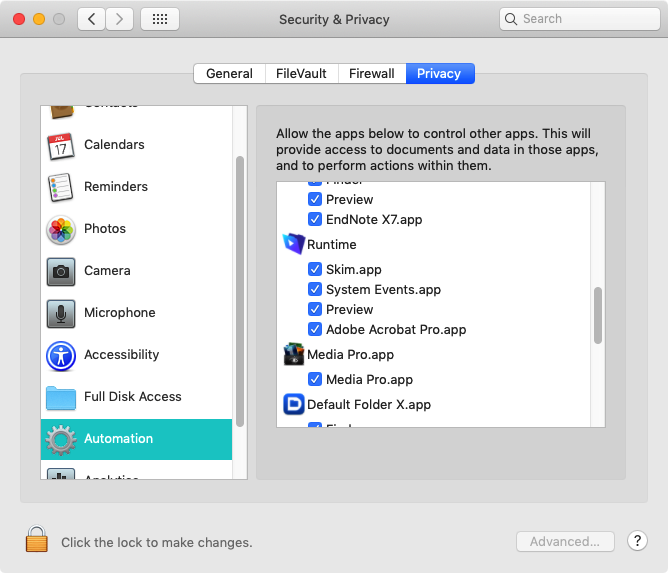Select Reminders label in privacy list
This screenshot has width=668, height=573.
point(116,187)
